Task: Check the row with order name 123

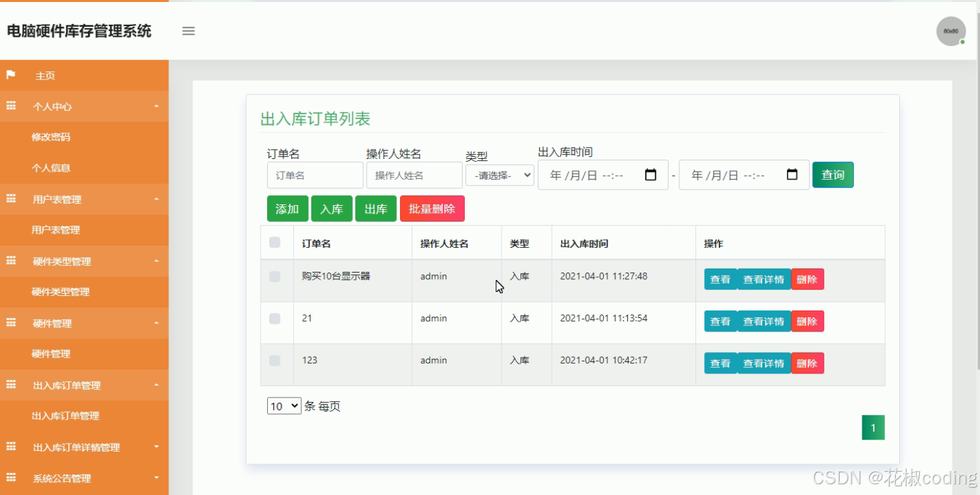Action: coord(275,361)
